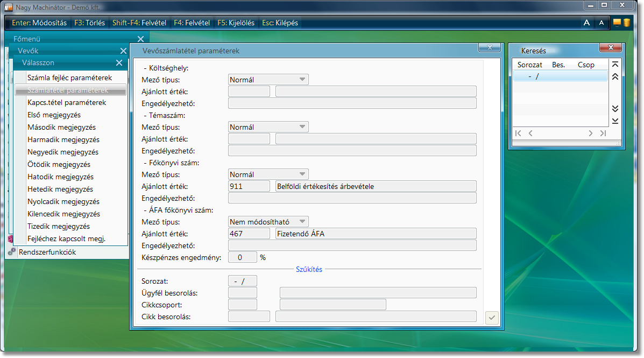Select Számlatétel paraméterek menu entry
This screenshot has width=644, height=358.
pyautogui.click(x=70, y=90)
